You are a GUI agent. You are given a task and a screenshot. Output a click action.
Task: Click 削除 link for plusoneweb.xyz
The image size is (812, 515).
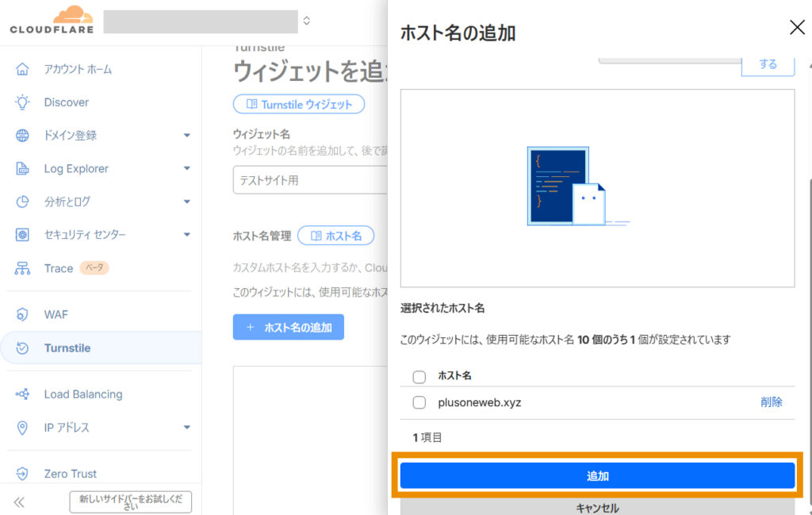click(771, 402)
